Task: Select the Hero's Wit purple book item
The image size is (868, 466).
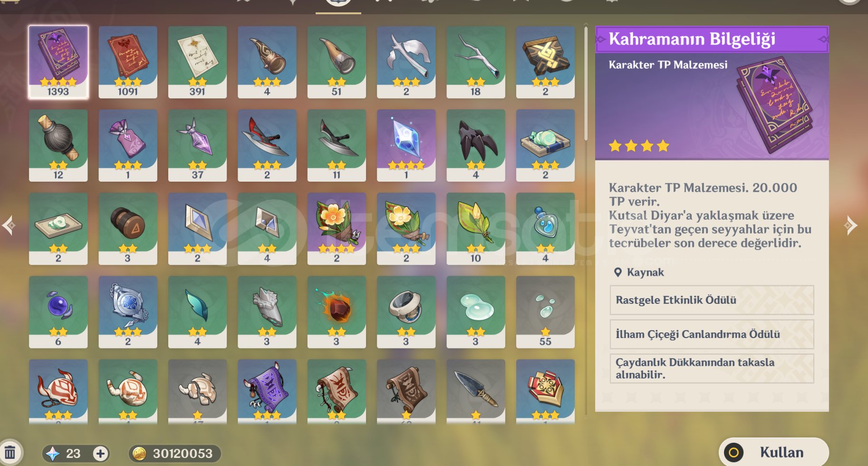Action: pyautogui.click(x=58, y=62)
